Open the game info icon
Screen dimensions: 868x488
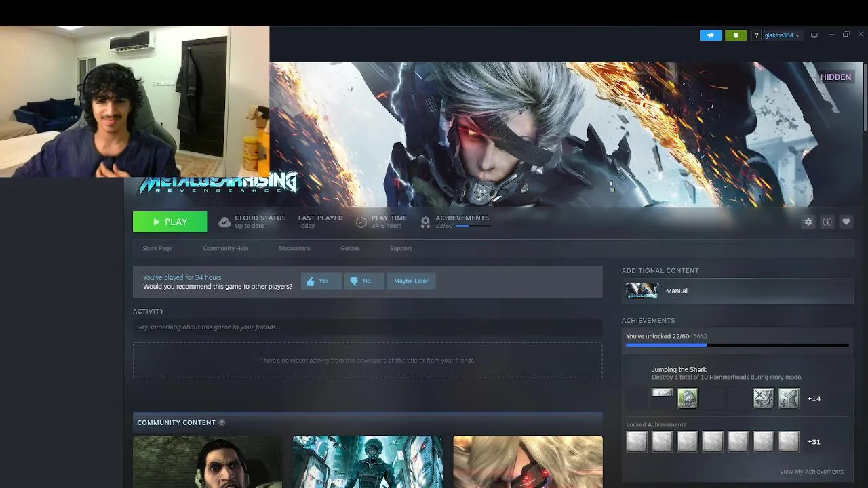(x=827, y=222)
